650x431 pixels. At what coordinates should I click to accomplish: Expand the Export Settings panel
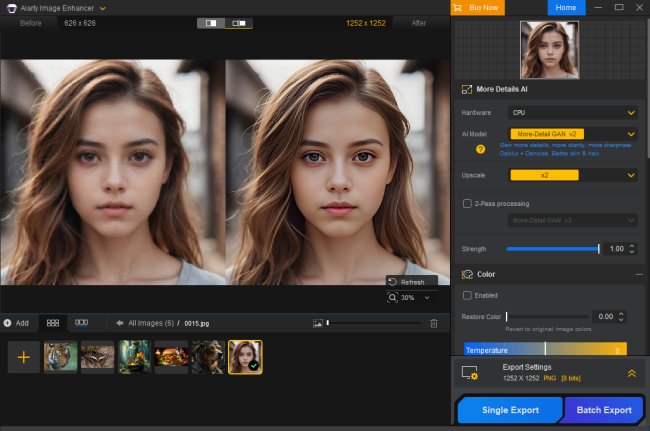pos(631,373)
